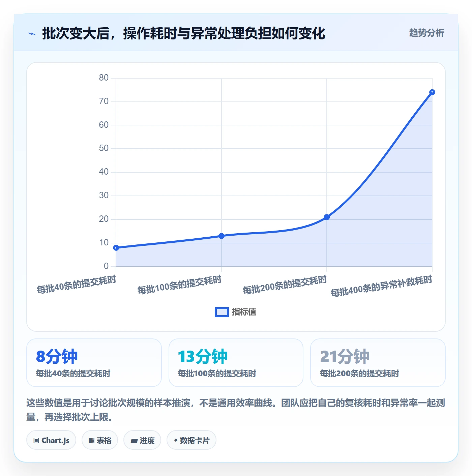Select the 表格 tag
The height and width of the screenshot is (476, 472).
click(100, 440)
